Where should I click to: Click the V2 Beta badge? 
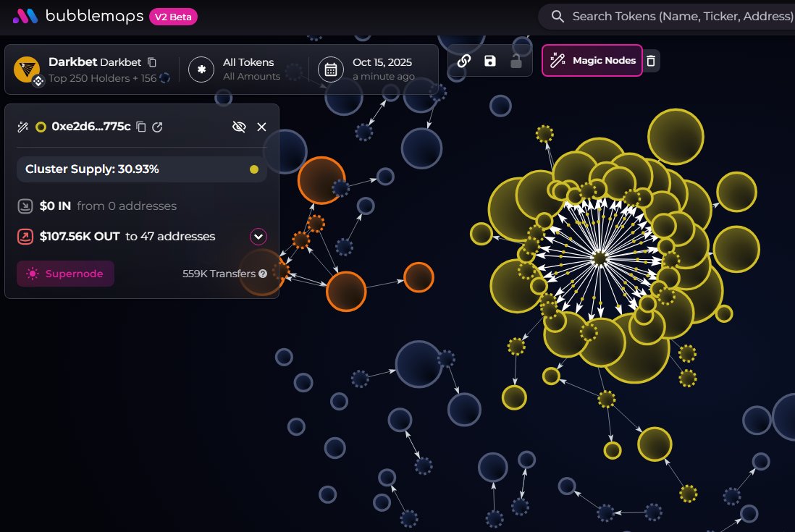pyautogui.click(x=173, y=17)
